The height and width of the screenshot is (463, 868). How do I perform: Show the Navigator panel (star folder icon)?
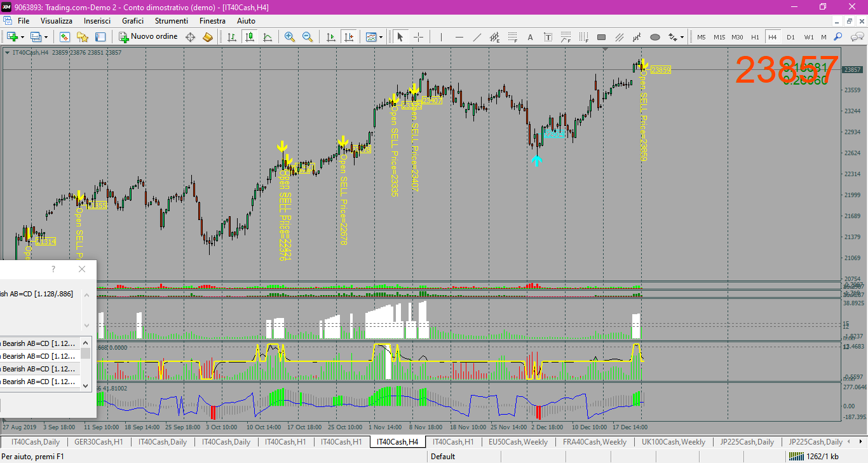(82, 37)
